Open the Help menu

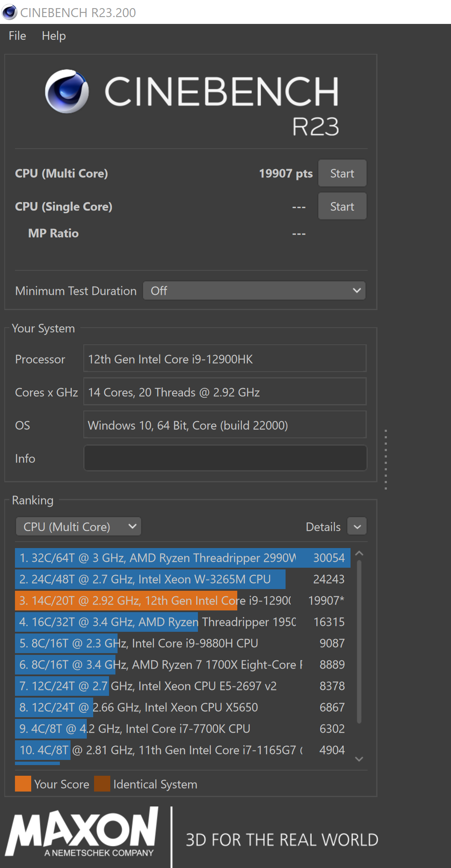[53, 36]
